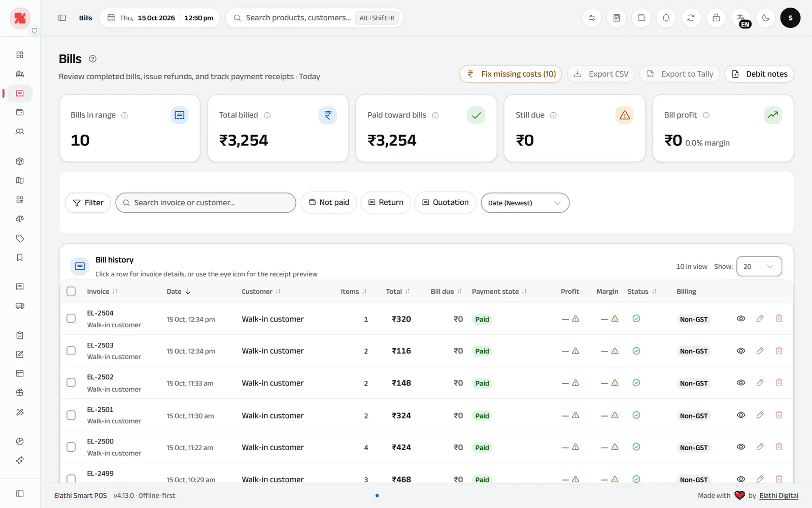
Task: Preview receipt for EL-2500 with eye icon
Action: point(741,447)
